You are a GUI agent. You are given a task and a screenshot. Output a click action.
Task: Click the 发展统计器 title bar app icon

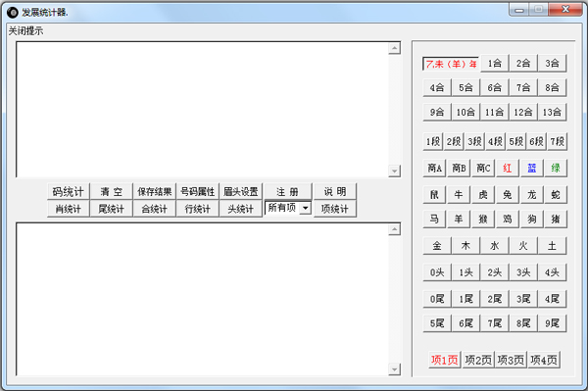pos(13,13)
